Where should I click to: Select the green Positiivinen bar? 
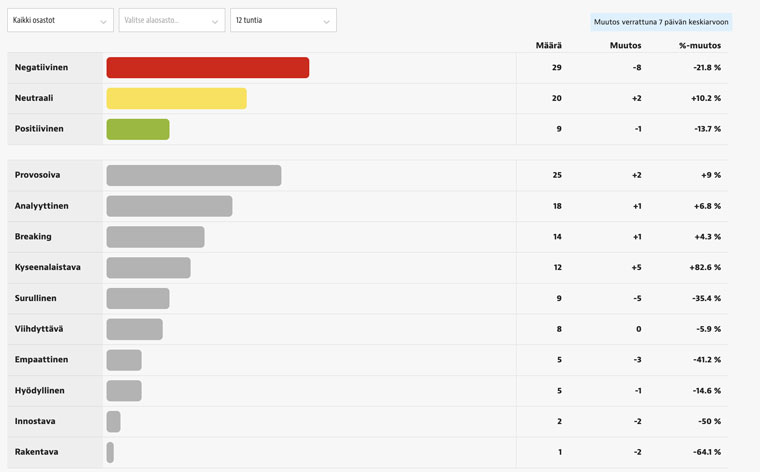(138, 129)
